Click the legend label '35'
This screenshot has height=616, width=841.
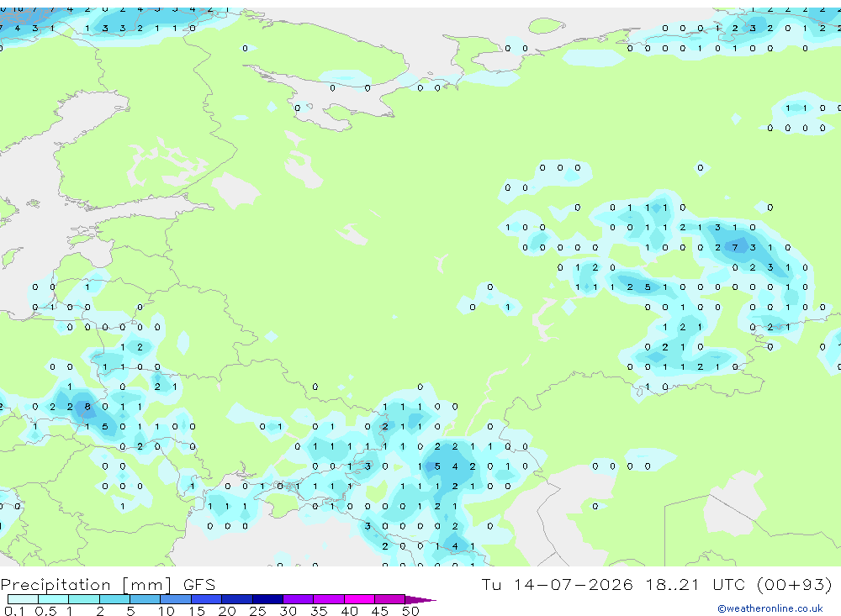click(x=319, y=611)
